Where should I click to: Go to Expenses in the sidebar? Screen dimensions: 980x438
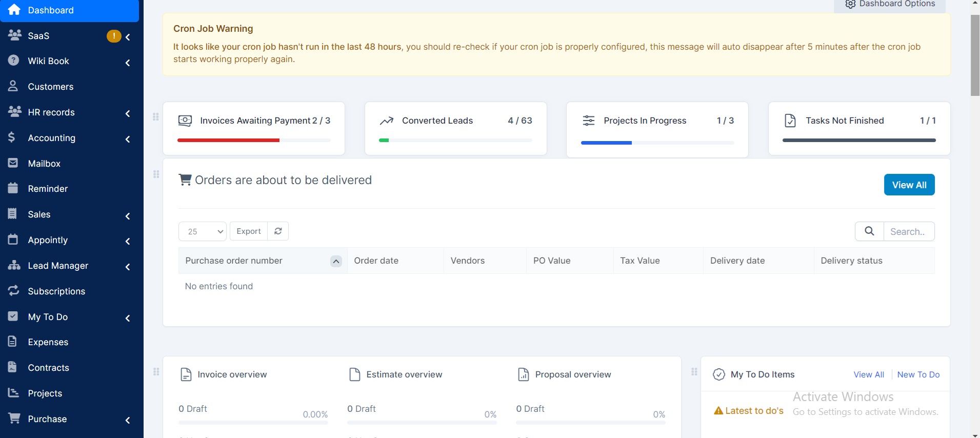pyautogui.click(x=48, y=342)
